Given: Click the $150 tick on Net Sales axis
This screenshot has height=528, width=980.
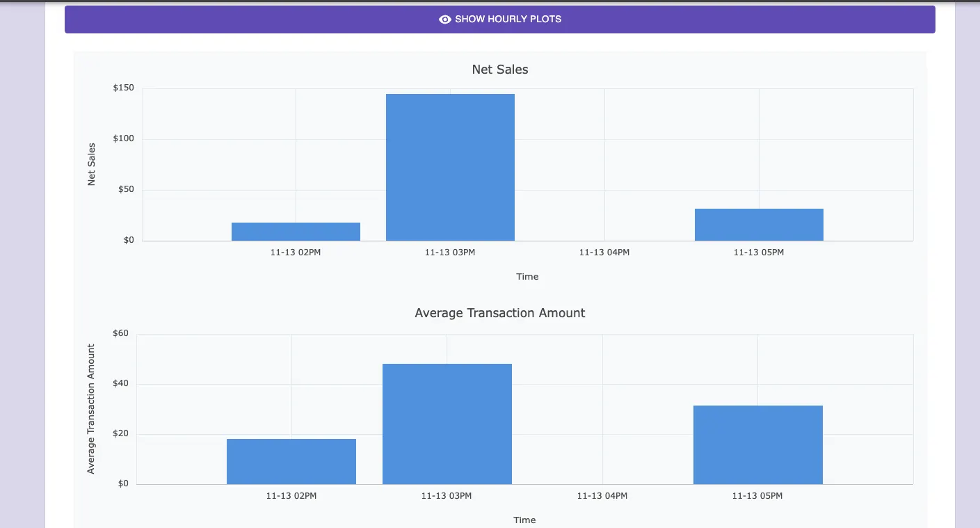Looking at the screenshot, I should 123,88.
